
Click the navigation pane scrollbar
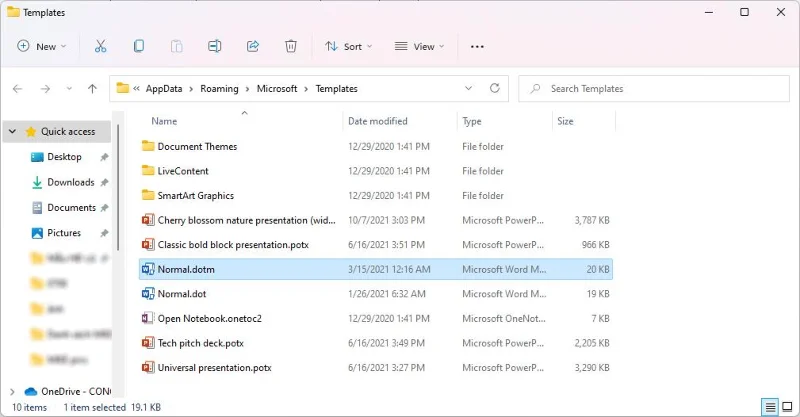[118, 187]
